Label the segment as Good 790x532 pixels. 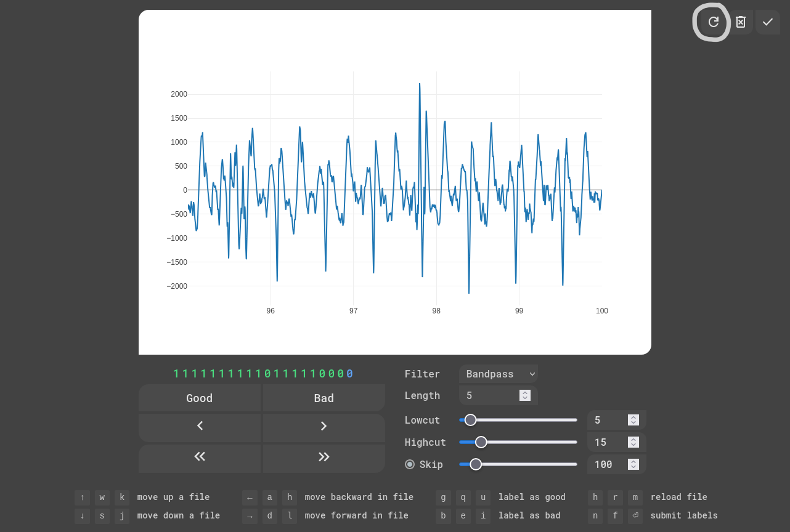pyautogui.click(x=200, y=398)
